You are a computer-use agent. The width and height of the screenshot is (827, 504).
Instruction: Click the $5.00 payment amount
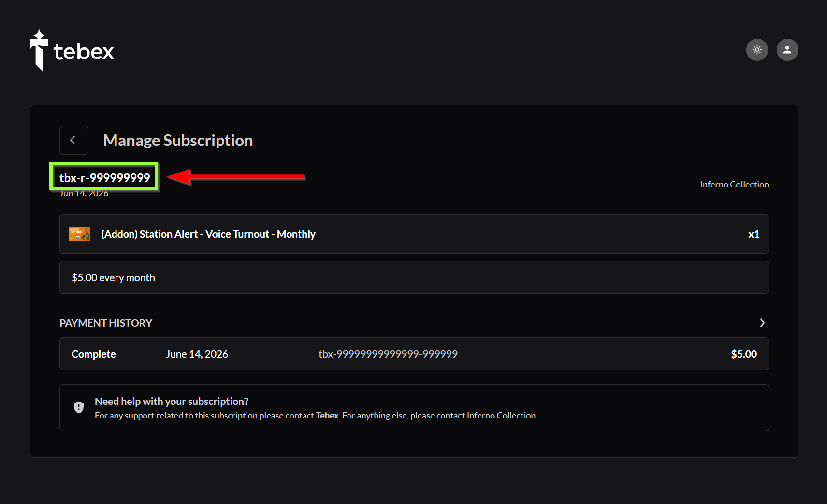744,354
